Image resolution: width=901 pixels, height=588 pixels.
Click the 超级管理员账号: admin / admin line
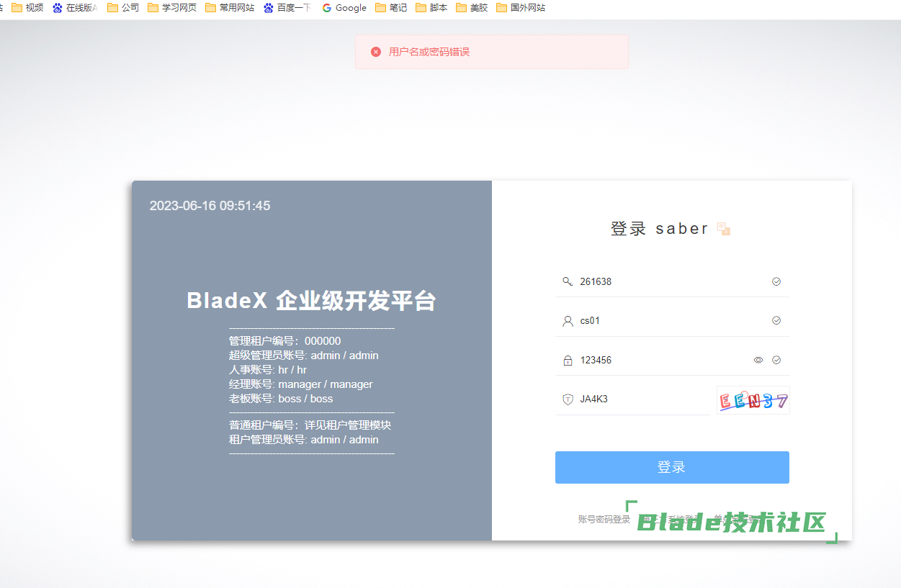(304, 356)
